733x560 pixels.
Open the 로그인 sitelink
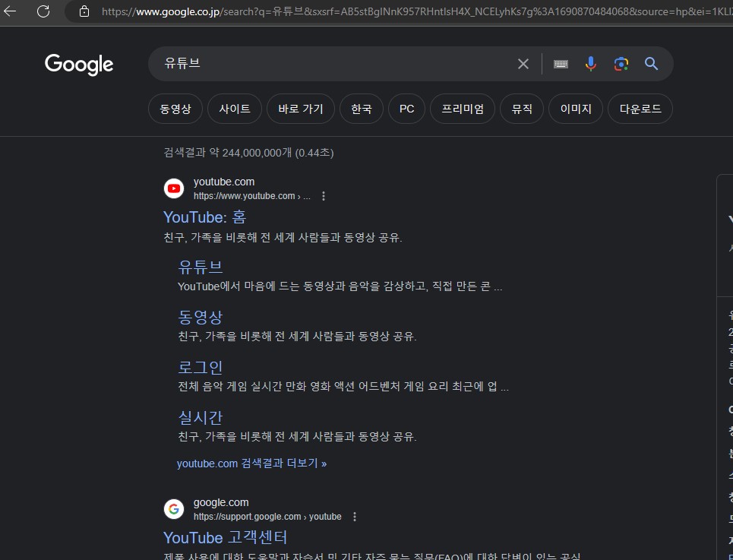click(x=200, y=368)
